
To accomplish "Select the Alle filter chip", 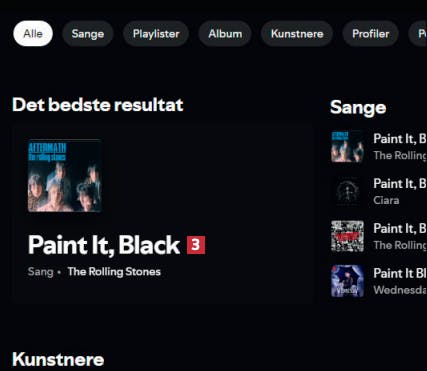I will coord(33,34).
